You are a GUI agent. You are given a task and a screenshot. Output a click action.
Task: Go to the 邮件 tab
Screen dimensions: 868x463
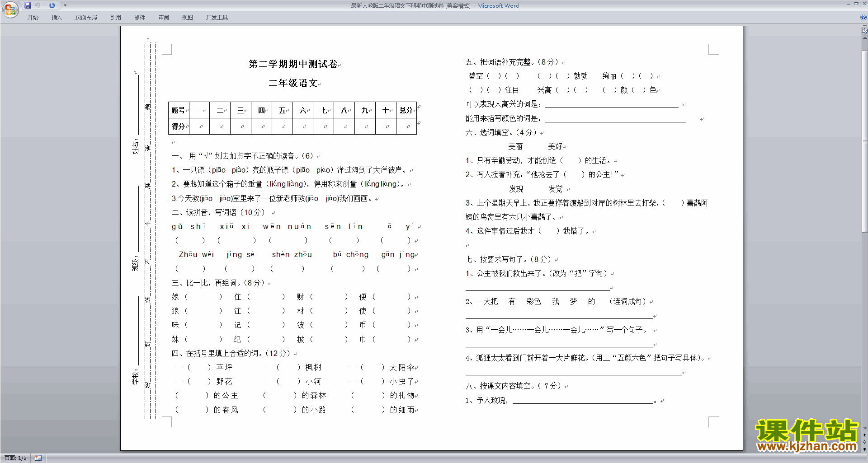pyautogui.click(x=140, y=17)
